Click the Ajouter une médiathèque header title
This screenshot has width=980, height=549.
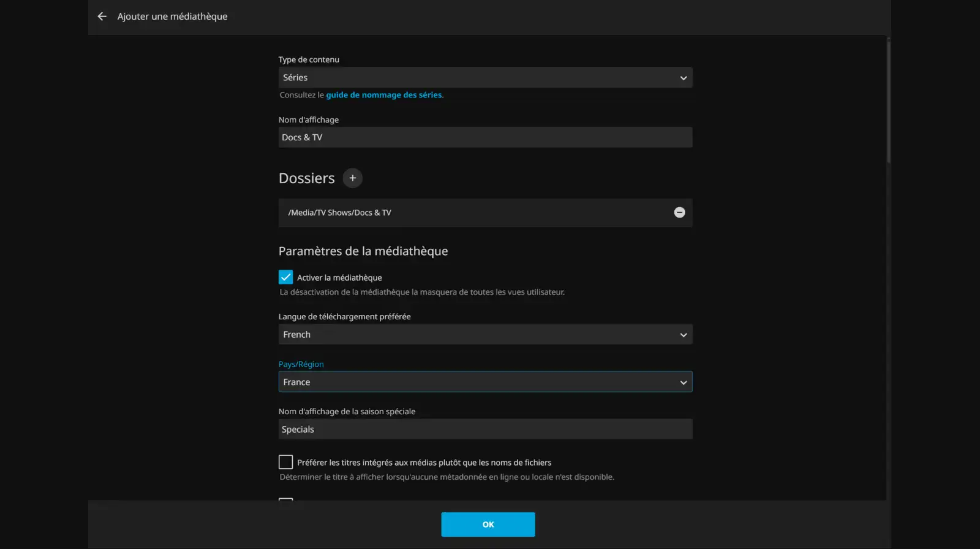172,17
